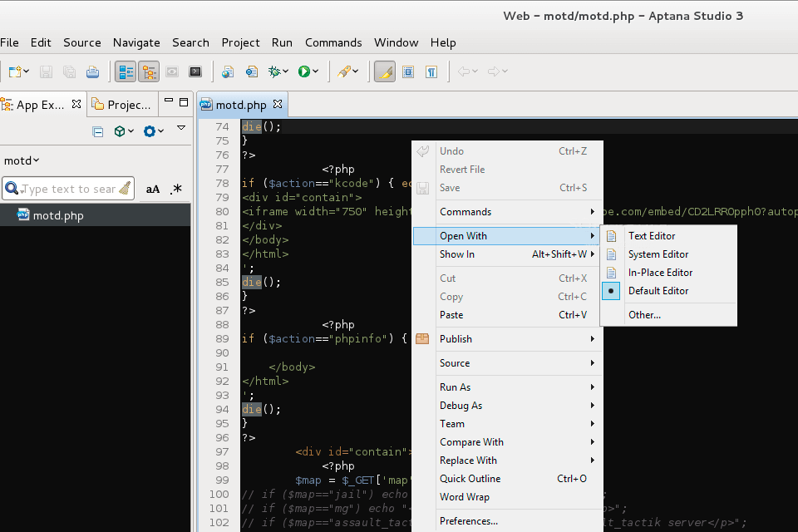Close the motd.php editor tab
The width and height of the screenshot is (798, 532).
pos(278,104)
